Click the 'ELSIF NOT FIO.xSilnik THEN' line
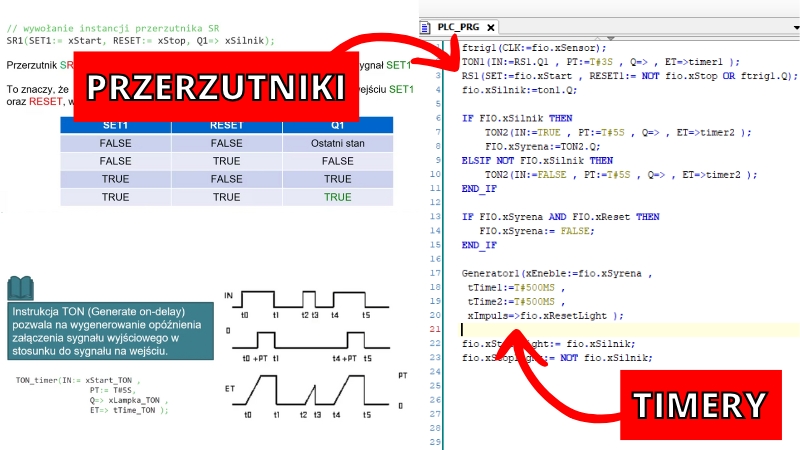The image size is (800, 450). click(x=537, y=161)
